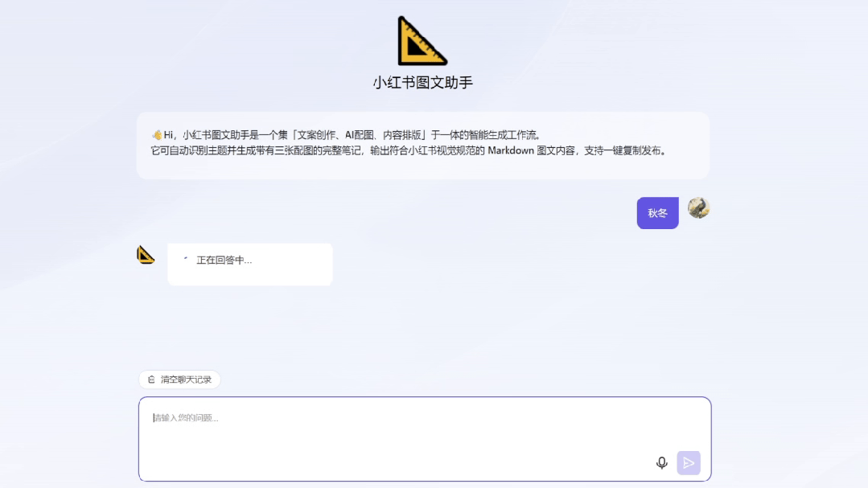The image size is (868, 488).
Task: Click the assistant ruler avatar beside the reply bubble
Action: (145, 255)
